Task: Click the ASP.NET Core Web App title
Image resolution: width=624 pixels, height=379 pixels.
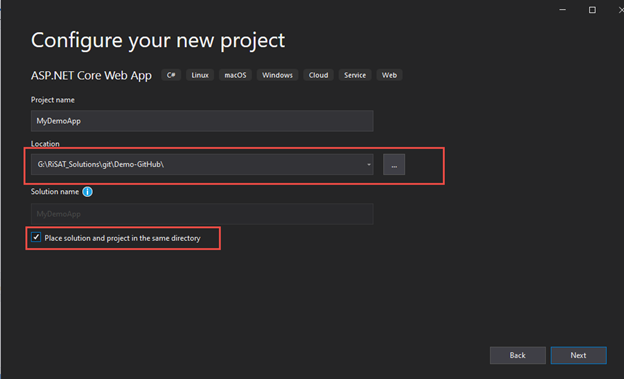Action: coord(91,75)
